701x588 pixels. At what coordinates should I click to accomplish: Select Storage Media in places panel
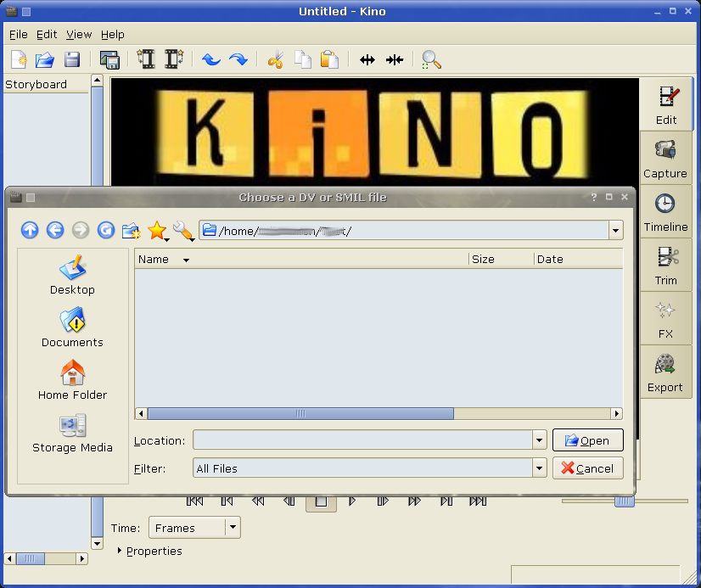point(72,433)
